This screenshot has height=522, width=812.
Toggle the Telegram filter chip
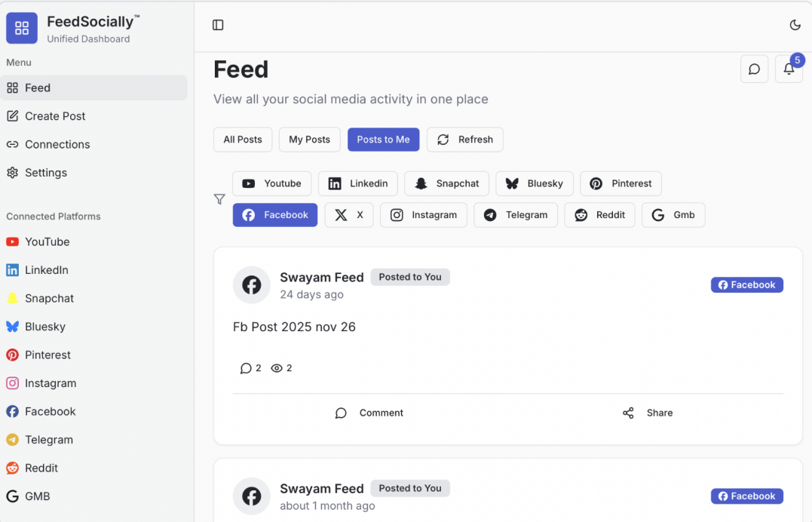pos(516,215)
